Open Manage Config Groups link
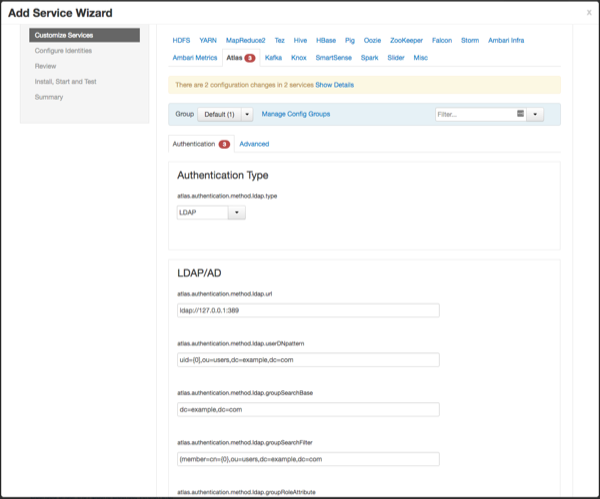Viewport: 600px width, 499px height. click(295, 114)
